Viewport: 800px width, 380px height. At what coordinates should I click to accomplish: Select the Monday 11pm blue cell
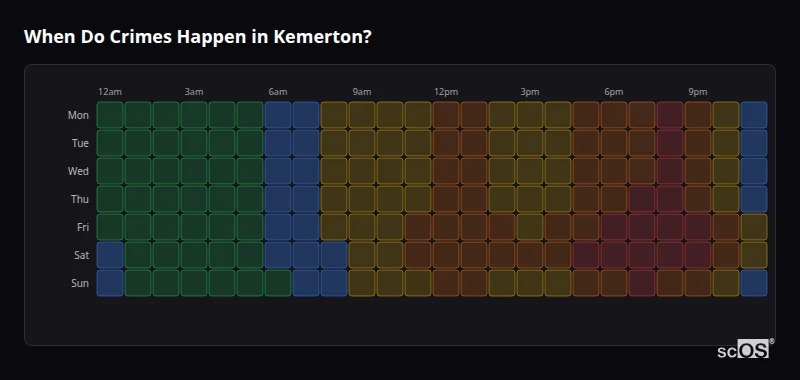point(754,115)
